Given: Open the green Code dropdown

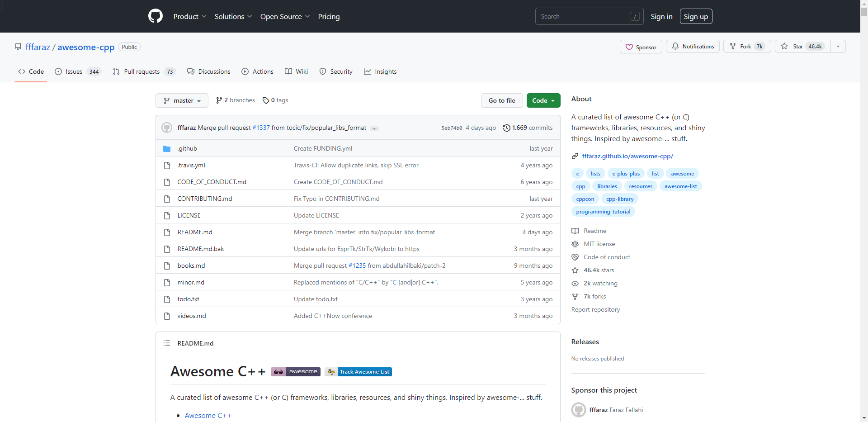Looking at the screenshot, I should pos(543,100).
